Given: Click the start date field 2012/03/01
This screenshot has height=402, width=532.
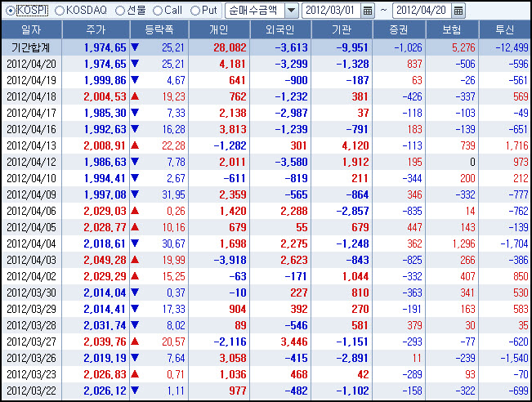Looking at the screenshot, I should coord(332,11).
